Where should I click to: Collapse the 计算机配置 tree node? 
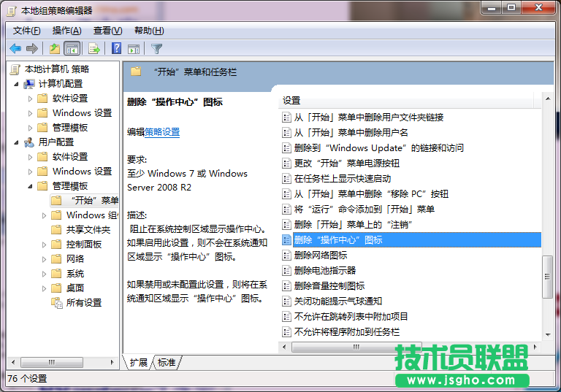point(16,85)
